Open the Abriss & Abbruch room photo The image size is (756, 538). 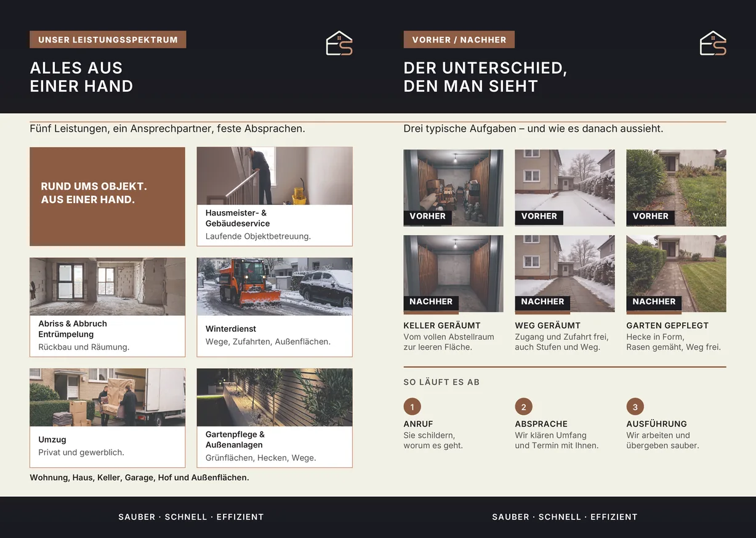(107, 287)
